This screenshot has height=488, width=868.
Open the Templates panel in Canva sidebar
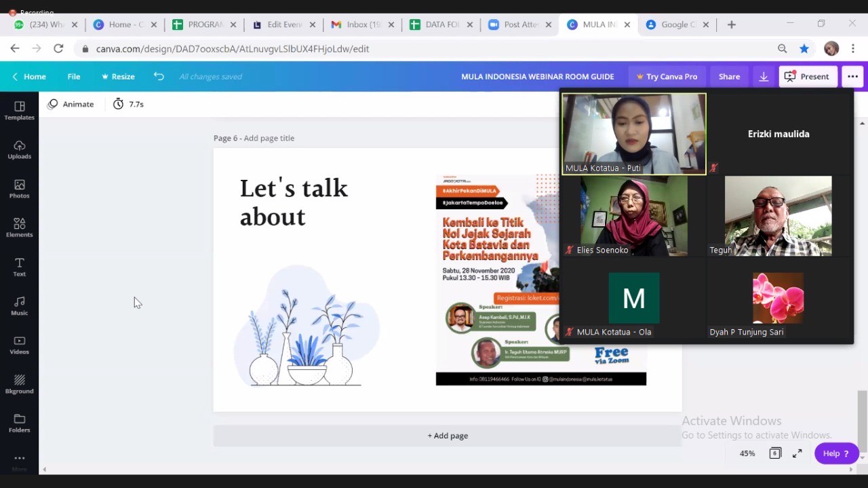point(19,111)
